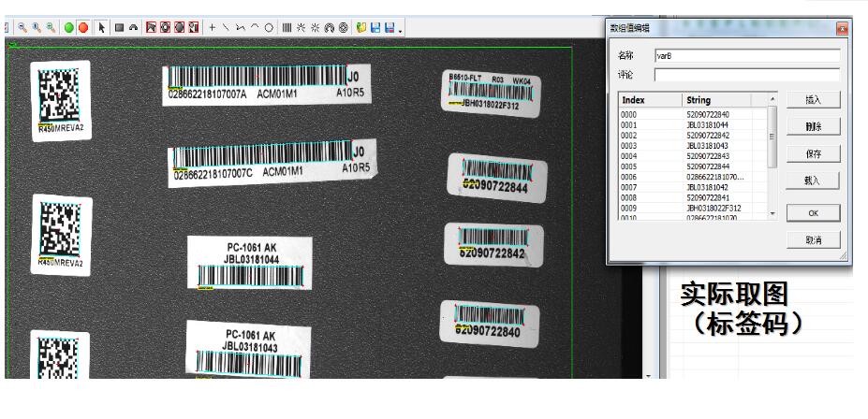Click the list scrollbar down arrow

point(772,213)
